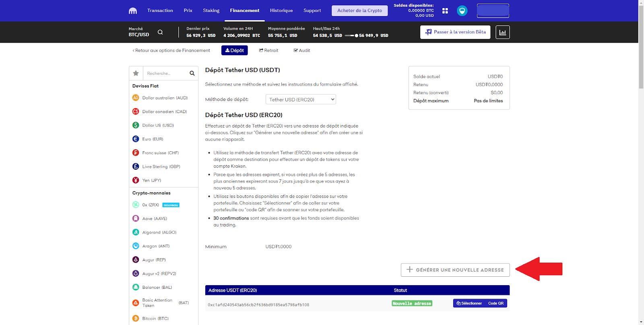Open the Prix menu
644x325 pixels.
[188, 10]
